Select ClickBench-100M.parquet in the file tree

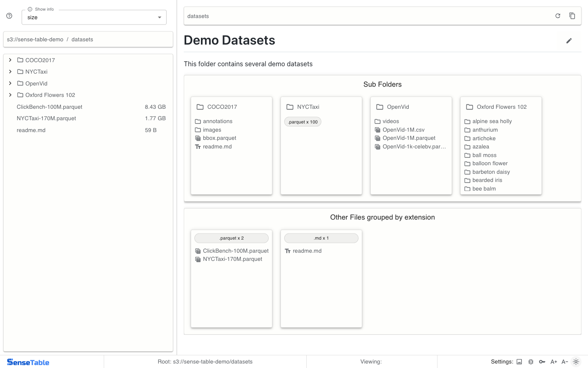[49, 107]
